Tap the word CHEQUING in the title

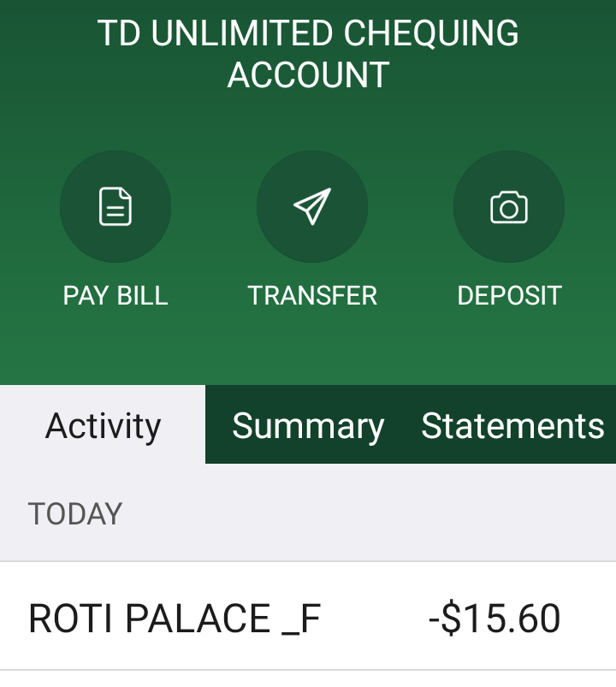tap(430, 33)
